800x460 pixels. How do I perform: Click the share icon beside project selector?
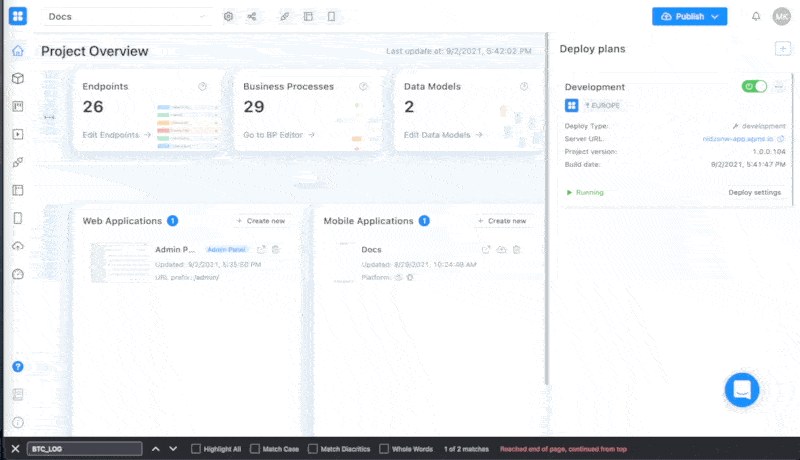click(x=252, y=17)
